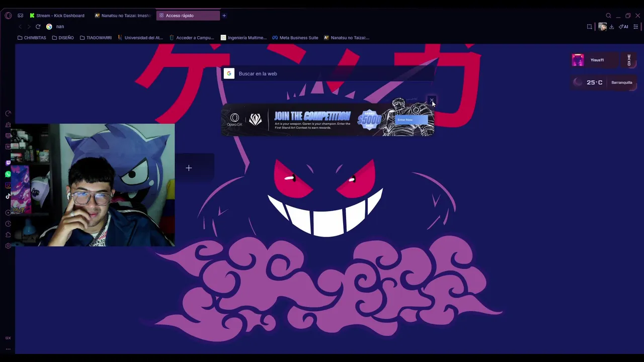Screen dimensions: 644x362
Task: Click the Google logo in search box
Action: click(229, 73)
